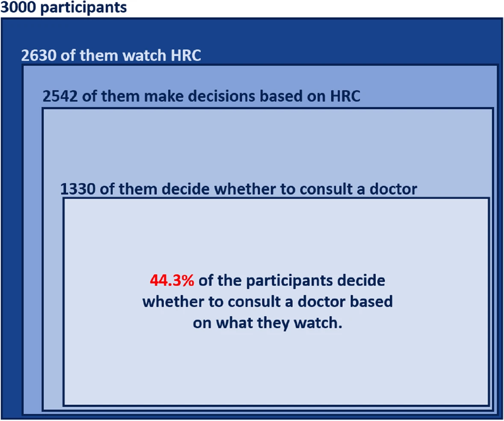Click the "3000 participants" heading

(x=63, y=8)
